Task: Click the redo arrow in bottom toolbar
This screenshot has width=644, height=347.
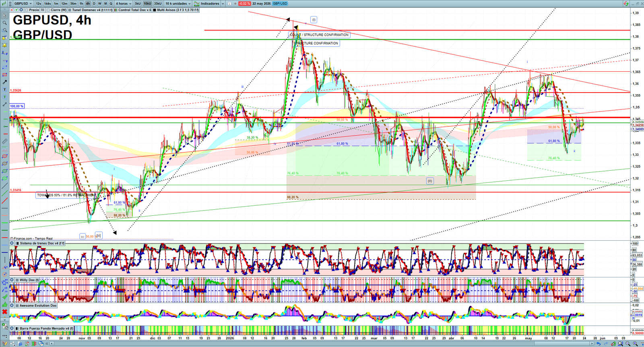Action: 606,343
